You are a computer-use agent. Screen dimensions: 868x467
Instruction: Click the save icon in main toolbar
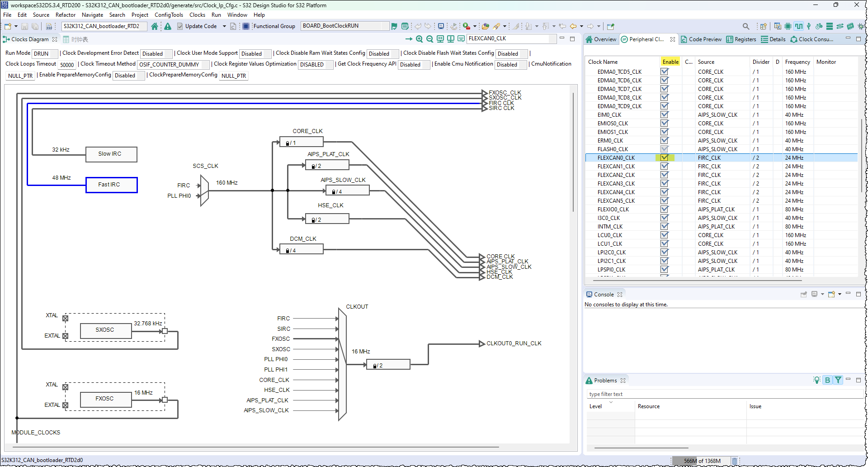tap(24, 26)
